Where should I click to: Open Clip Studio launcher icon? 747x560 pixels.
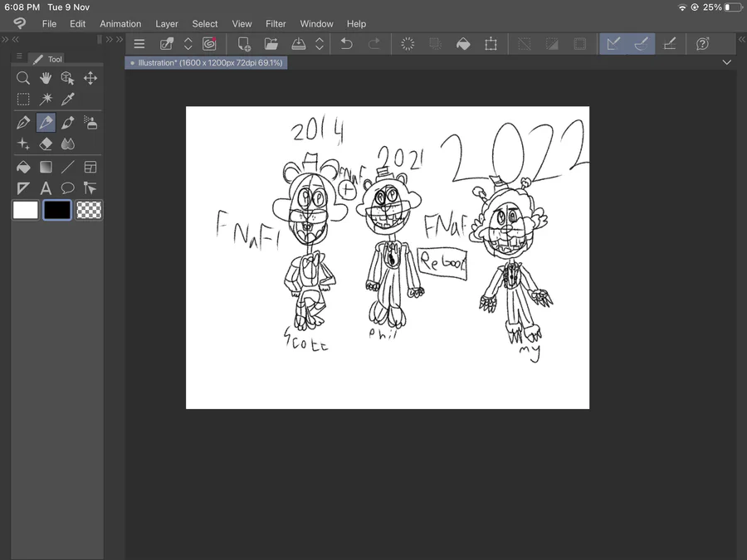click(166, 44)
